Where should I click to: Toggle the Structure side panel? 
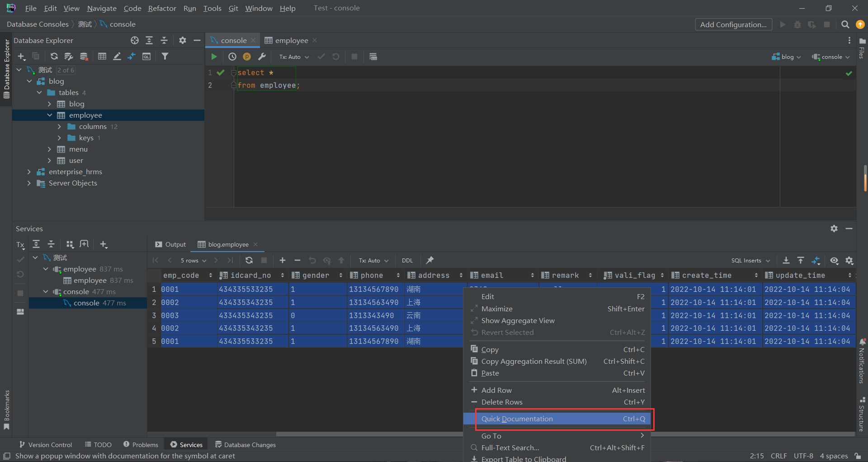(862, 414)
